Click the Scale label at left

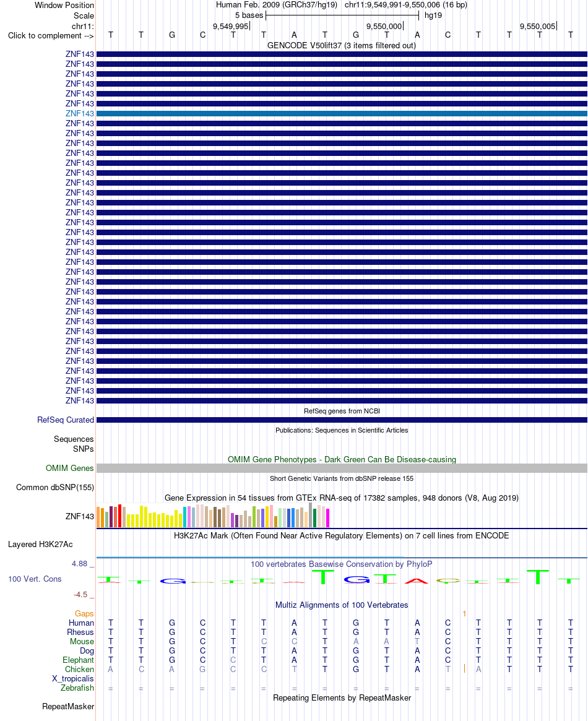pos(84,15)
